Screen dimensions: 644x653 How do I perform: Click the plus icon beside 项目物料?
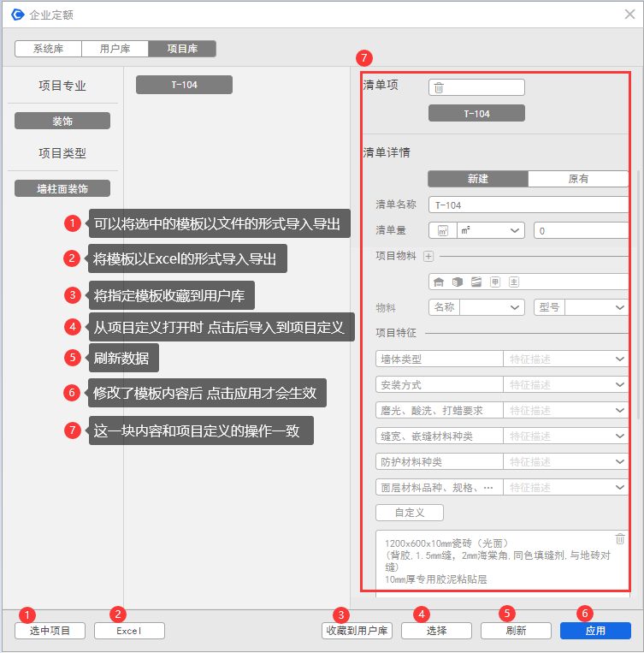pyautogui.click(x=428, y=256)
